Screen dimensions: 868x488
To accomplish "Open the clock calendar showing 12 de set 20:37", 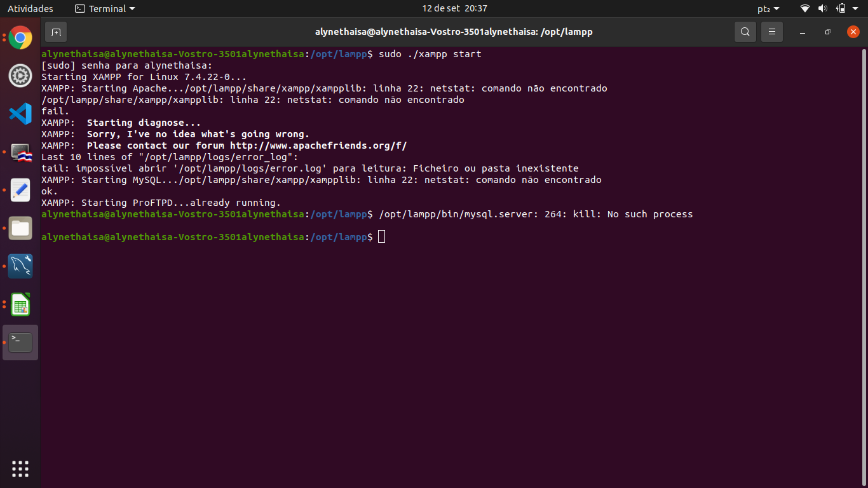I will 454,9.
